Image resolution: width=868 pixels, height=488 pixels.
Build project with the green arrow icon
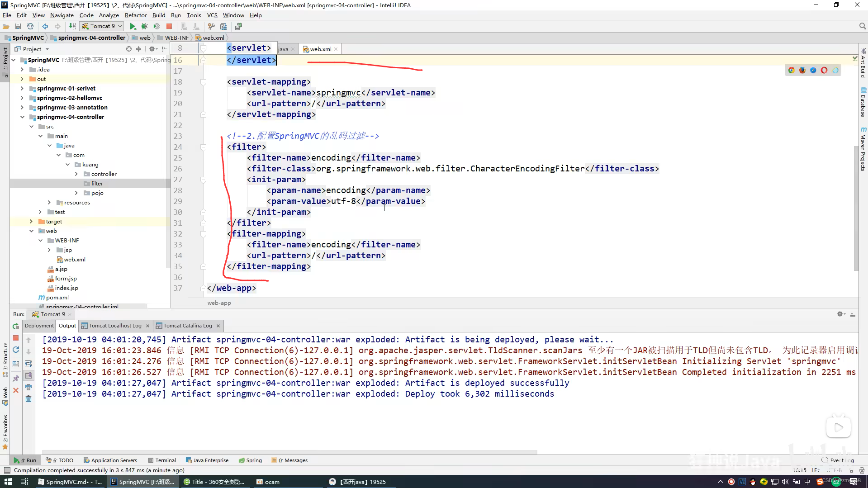click(72, 26)
